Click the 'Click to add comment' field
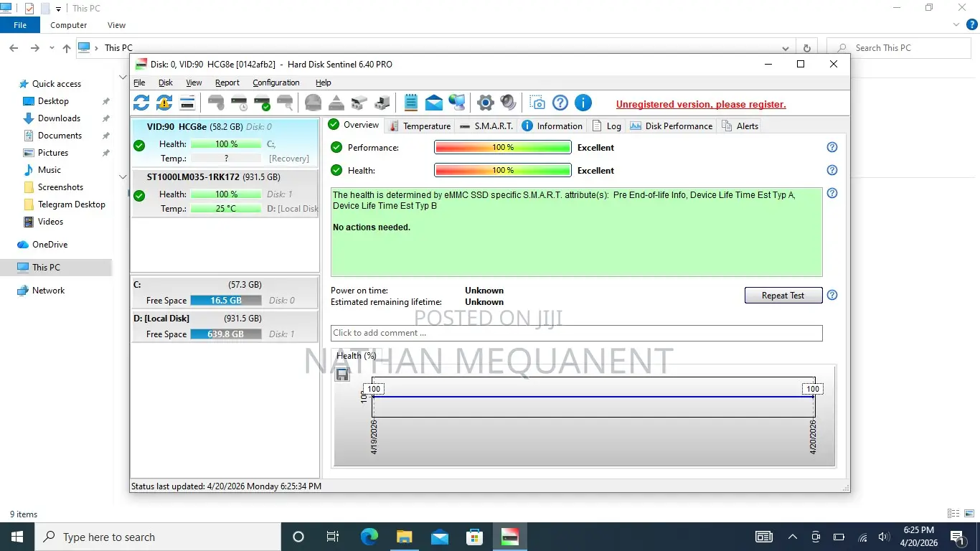The image size is (980, 551). click(576, 333)
